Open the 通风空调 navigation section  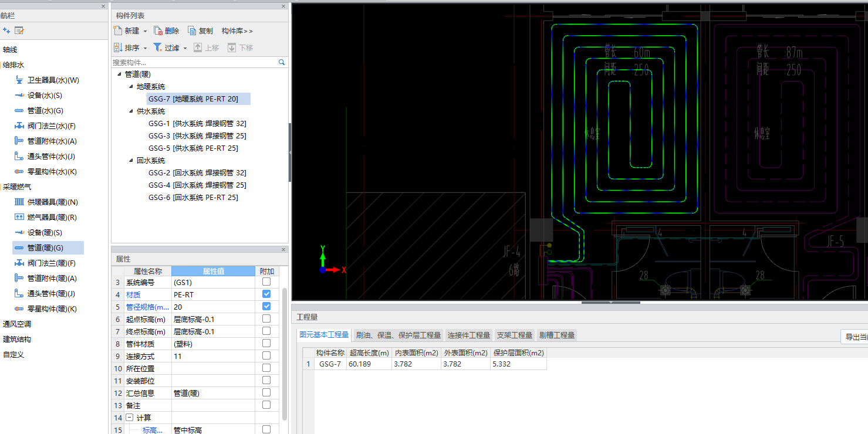coord(17,324)
